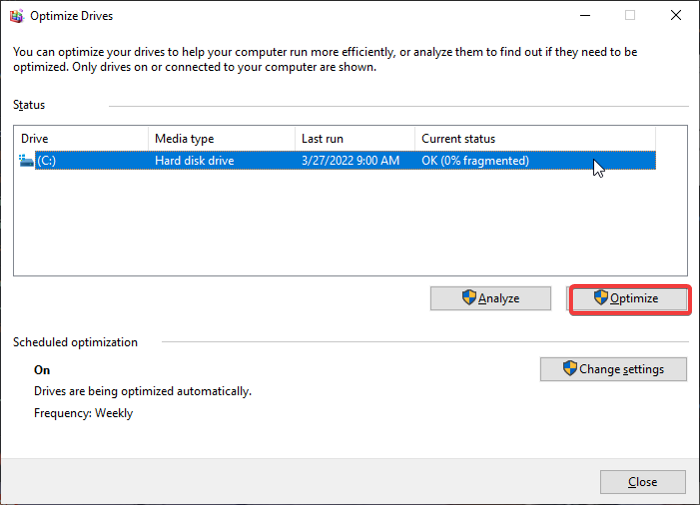Click the shield icon on the Optimize button
Viewport: 700px width, 505px height.
point(600,298)
